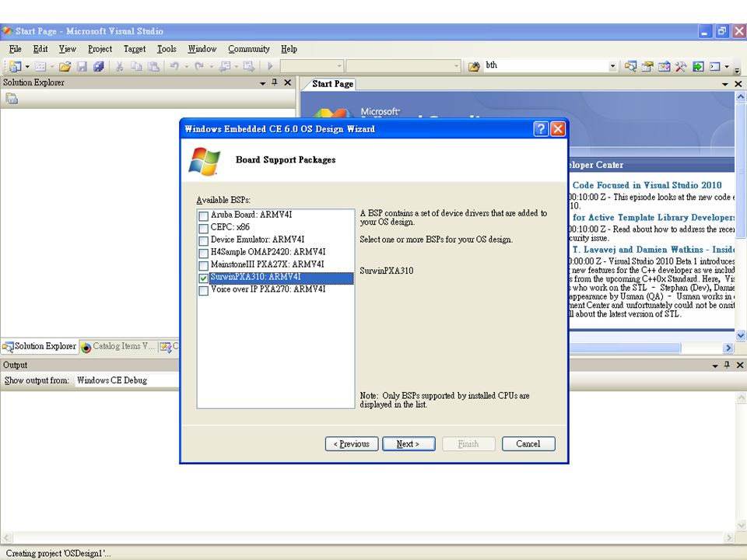Open 'T. Lavavej and Damien Watkins' link
The width and height of the screenshot is (747, 560).
(653, 249)
